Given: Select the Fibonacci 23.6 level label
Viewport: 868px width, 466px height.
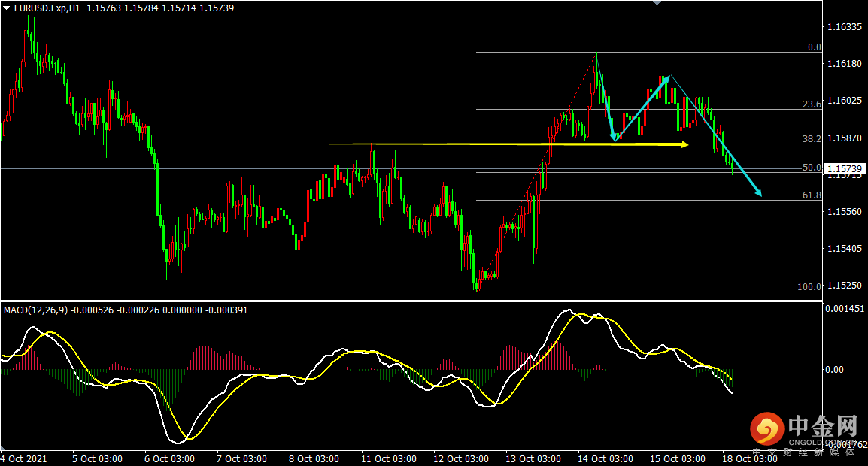Looking at the screenshot, I should (812, 104).
